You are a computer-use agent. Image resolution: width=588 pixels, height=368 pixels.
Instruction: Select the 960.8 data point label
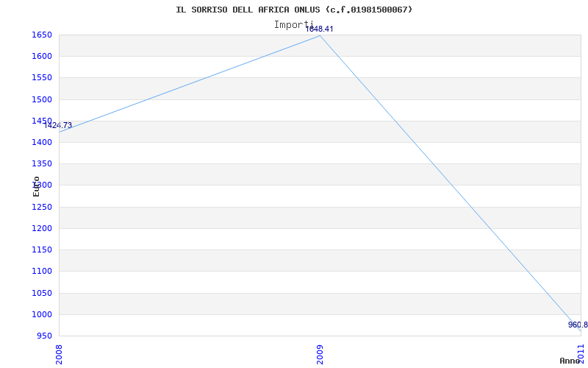click(x=578, y=325)
